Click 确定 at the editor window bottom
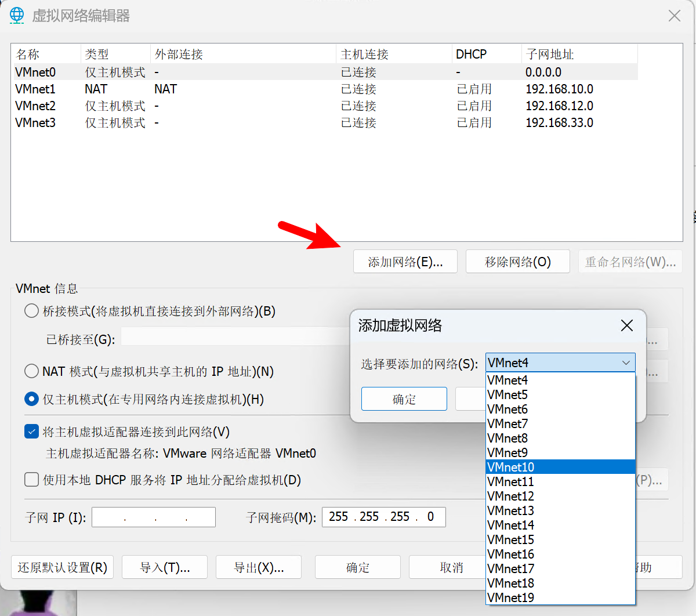The height and width of the screenshot is (616, 696). 358,567
